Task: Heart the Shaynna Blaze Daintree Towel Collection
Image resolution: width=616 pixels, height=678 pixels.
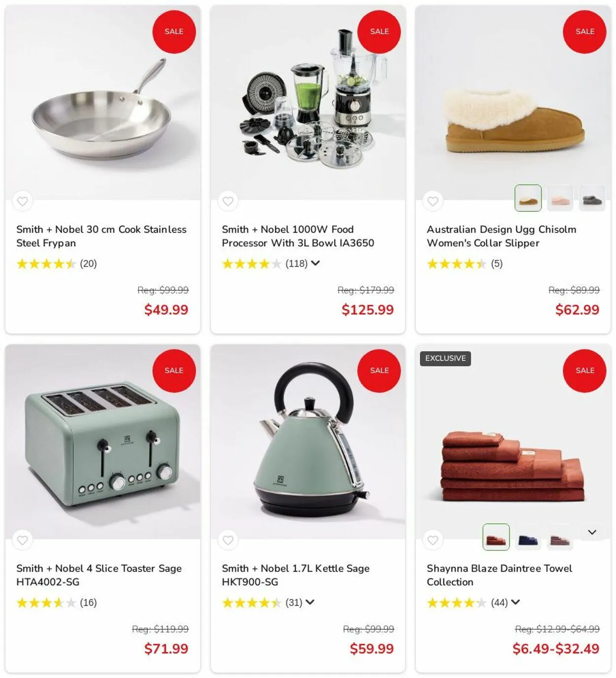Action: pyautogui.click(x=433, y=540)
